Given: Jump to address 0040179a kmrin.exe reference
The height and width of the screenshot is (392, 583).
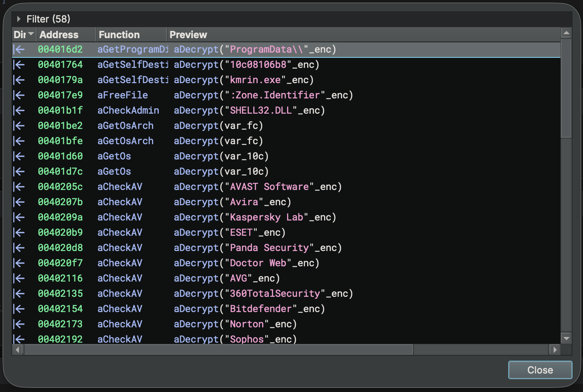Looking at the screenshot, I should tap(60, 80).
